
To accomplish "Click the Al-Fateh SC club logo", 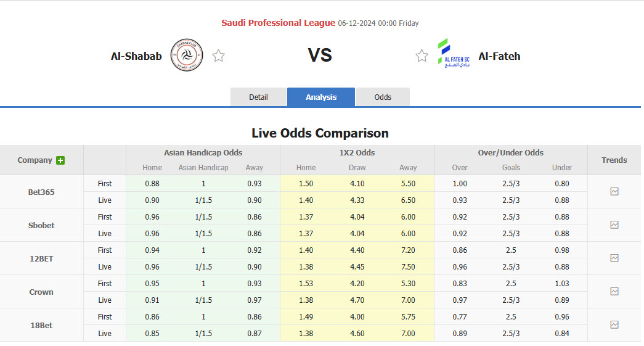I will (x=453, y=54).
